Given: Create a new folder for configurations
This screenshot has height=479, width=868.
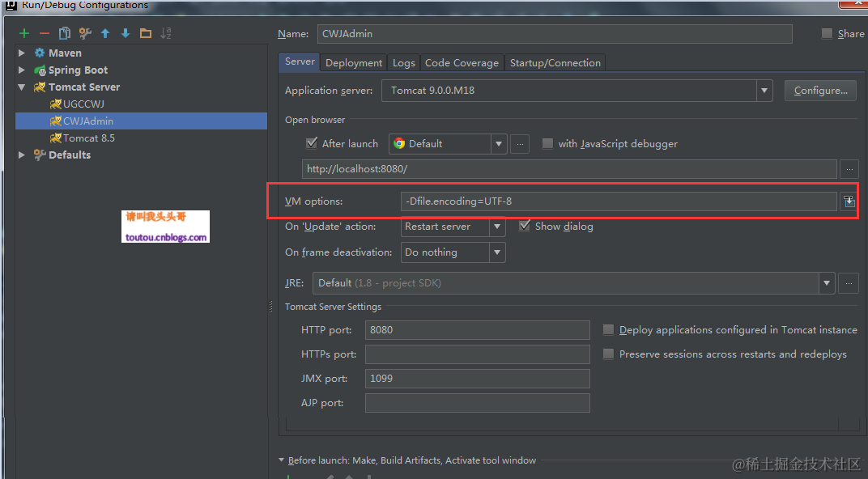Looking at the screenshot, I should (x=146, y=33).
